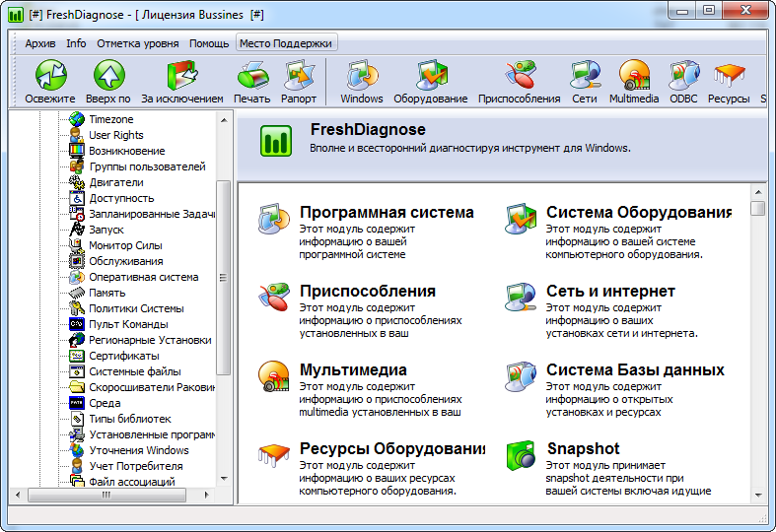Screen dimensions: 776x532
Task: Select User Rights in the tree
Action: 115,135
